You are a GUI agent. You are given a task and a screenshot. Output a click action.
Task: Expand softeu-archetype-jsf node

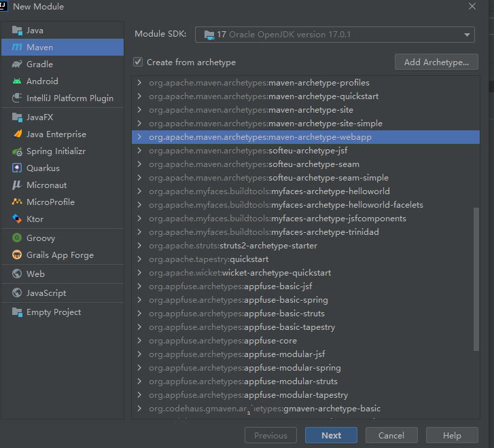point(139,151)
